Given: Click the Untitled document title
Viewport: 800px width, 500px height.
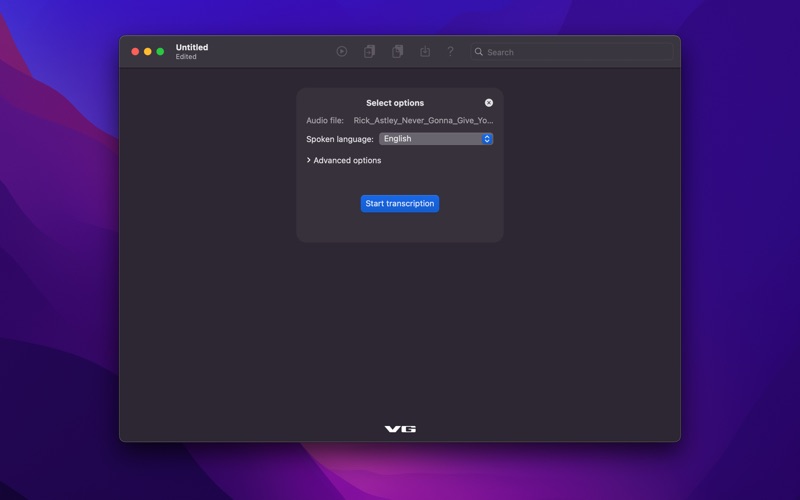Looking at the screenshot, I should click(192, 47).
